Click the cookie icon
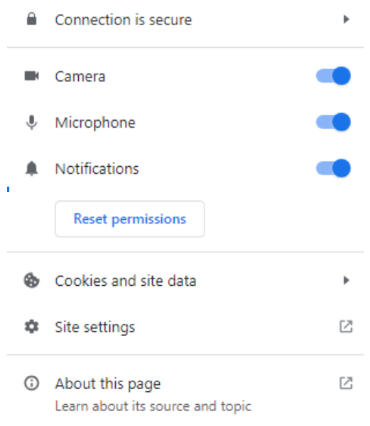 tap(32, 281)
